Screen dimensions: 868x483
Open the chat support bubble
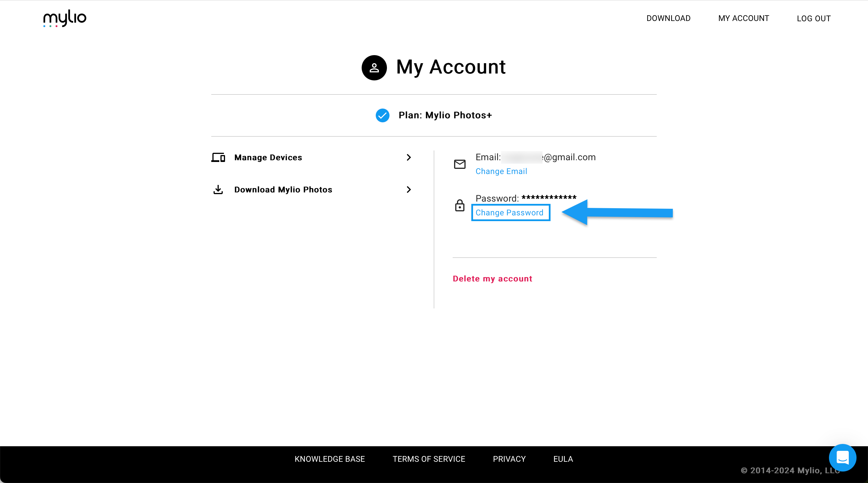pos(842,457)
